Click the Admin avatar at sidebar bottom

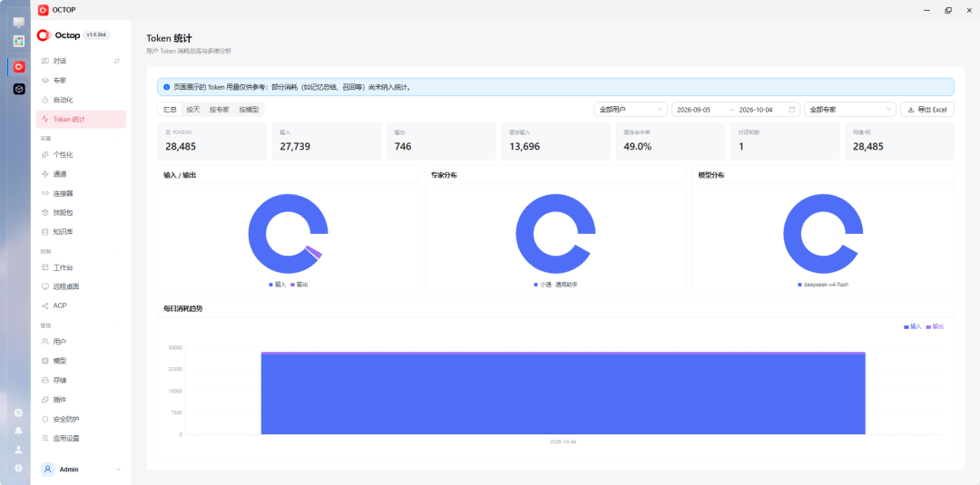click(48, 470)
